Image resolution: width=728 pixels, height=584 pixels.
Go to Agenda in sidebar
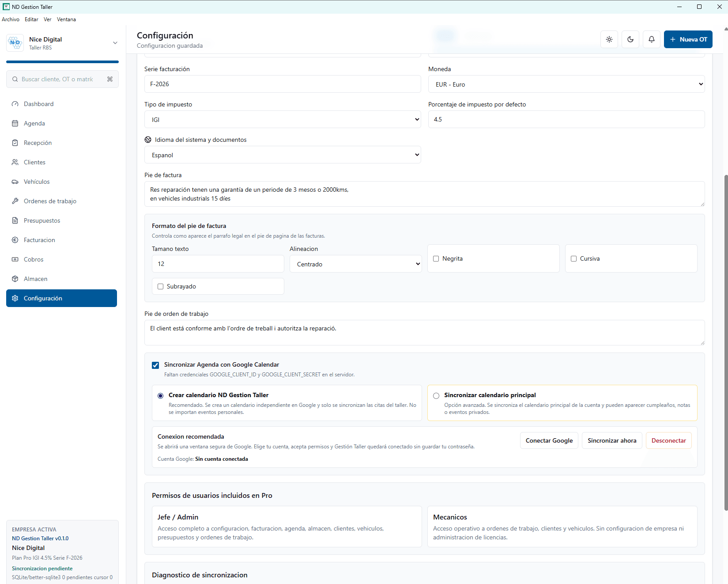[x=62, y=123]
